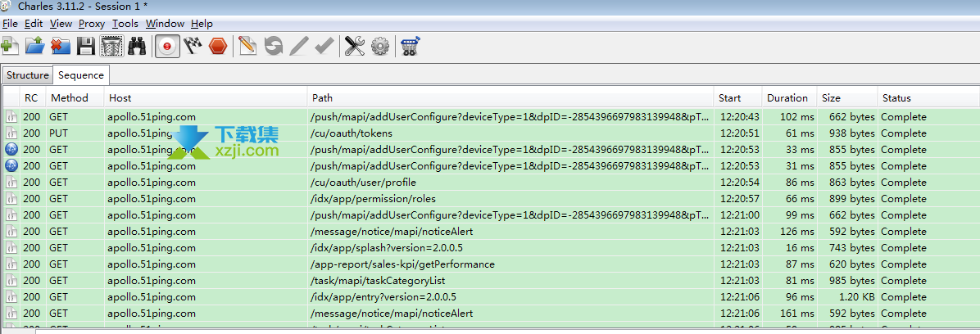Open a saved session with folder icon
This screenshot has height=334, width=980.
point(34,46)
